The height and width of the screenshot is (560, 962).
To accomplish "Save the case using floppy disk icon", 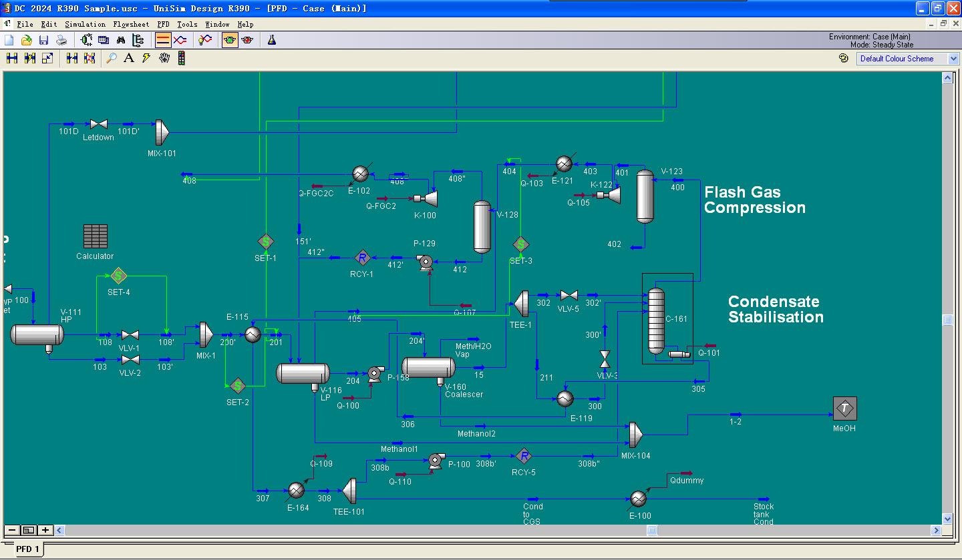I will click(x=44, y=40).
